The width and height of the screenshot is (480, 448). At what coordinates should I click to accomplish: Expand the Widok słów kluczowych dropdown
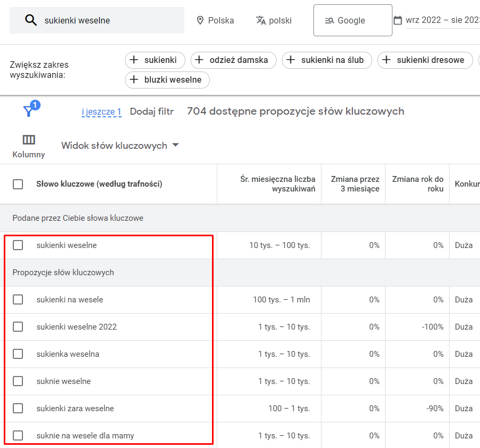pyautogui.click(x=120, y=146)
